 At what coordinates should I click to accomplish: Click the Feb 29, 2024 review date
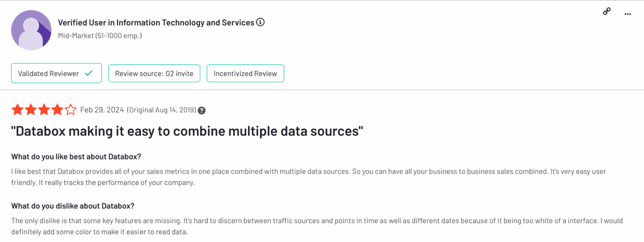coord(102,110)
